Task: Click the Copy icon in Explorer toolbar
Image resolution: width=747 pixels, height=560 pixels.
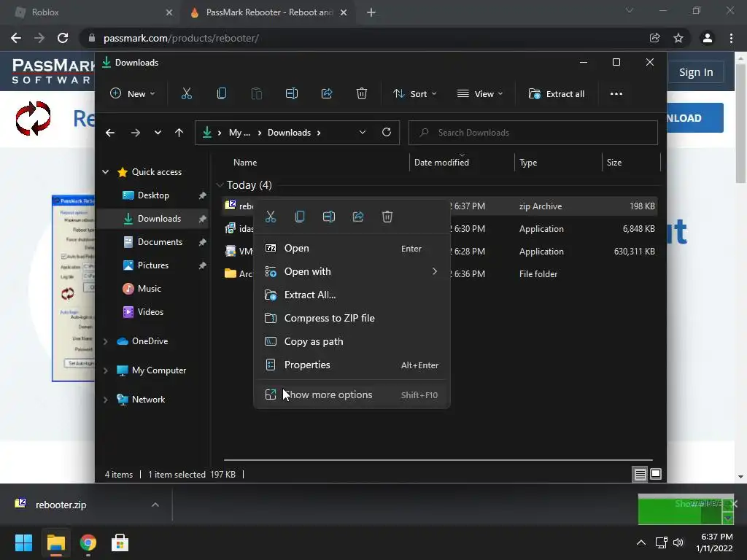Action: click(222, 94)
